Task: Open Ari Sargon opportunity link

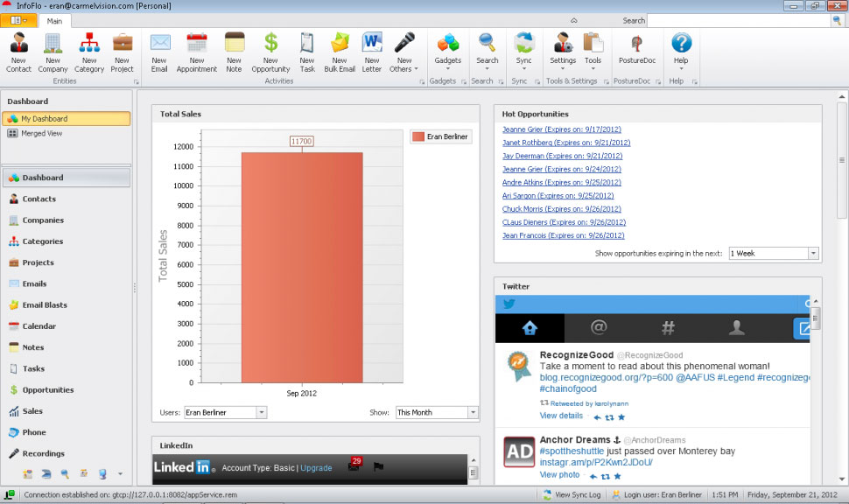Action: [x=558, y=196]
